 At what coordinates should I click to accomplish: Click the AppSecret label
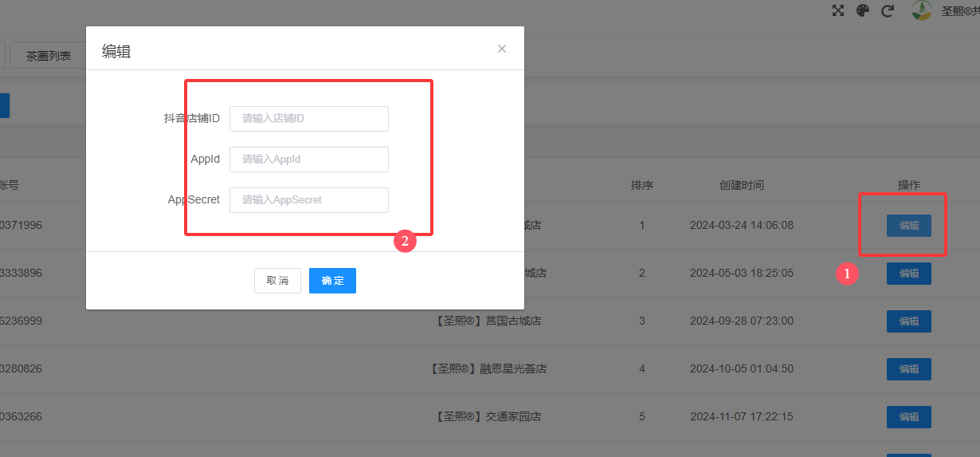(194, 199)
